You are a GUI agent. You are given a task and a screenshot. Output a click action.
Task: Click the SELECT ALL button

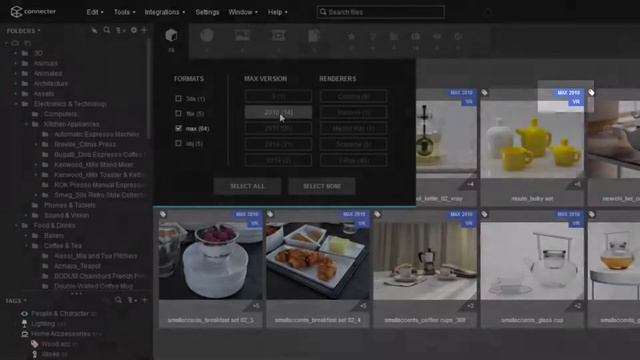tap(247, 186)
